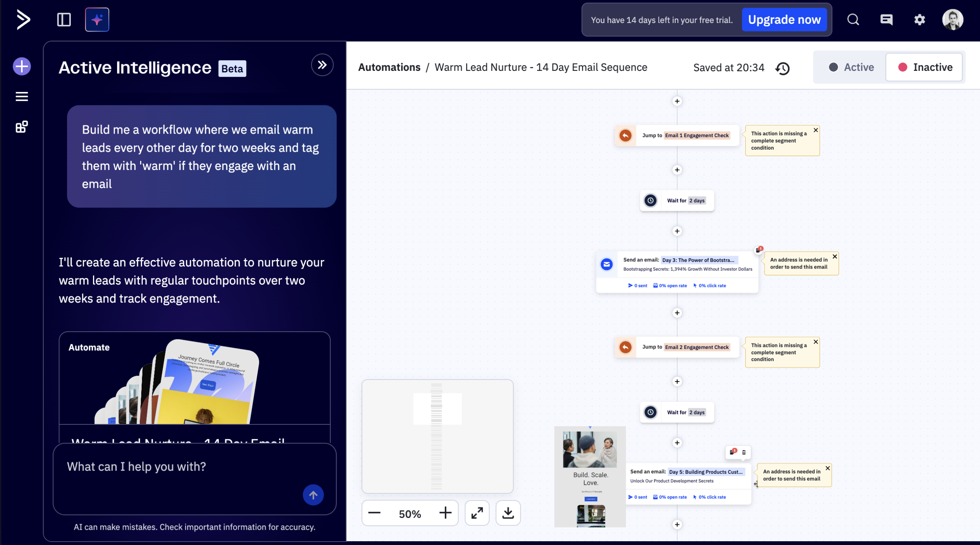Collapse the Active Intelligence panel chevrons
980x545 pixels.
click(x=322, y=65)
